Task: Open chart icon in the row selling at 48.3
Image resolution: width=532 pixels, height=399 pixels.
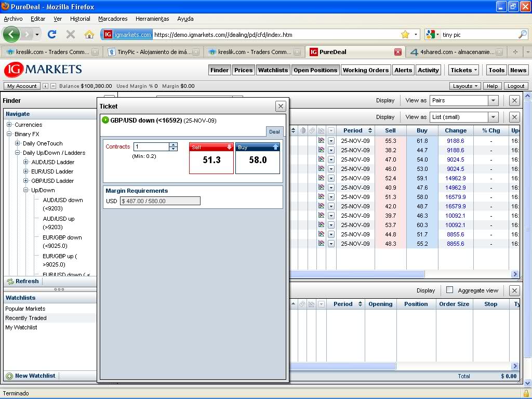Action: 321,243
